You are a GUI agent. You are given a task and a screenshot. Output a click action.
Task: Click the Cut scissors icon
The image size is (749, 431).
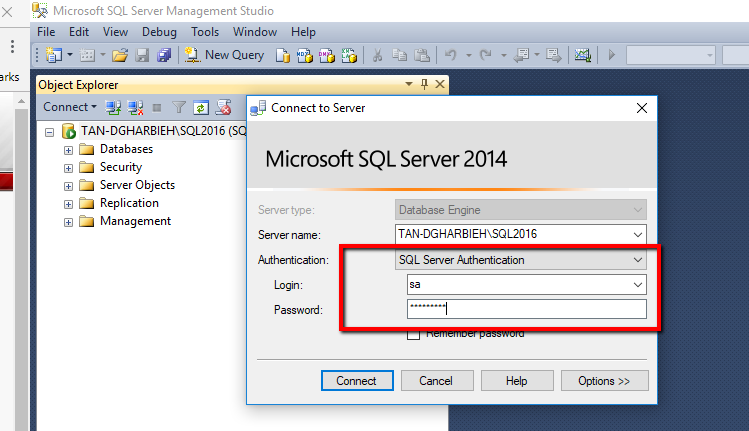coord(377,55)
